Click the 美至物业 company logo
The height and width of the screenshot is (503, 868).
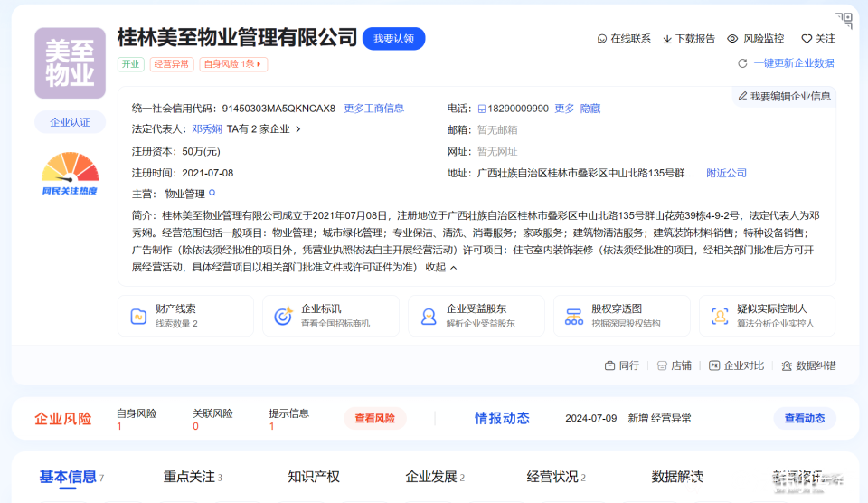(x=70, y=63)
